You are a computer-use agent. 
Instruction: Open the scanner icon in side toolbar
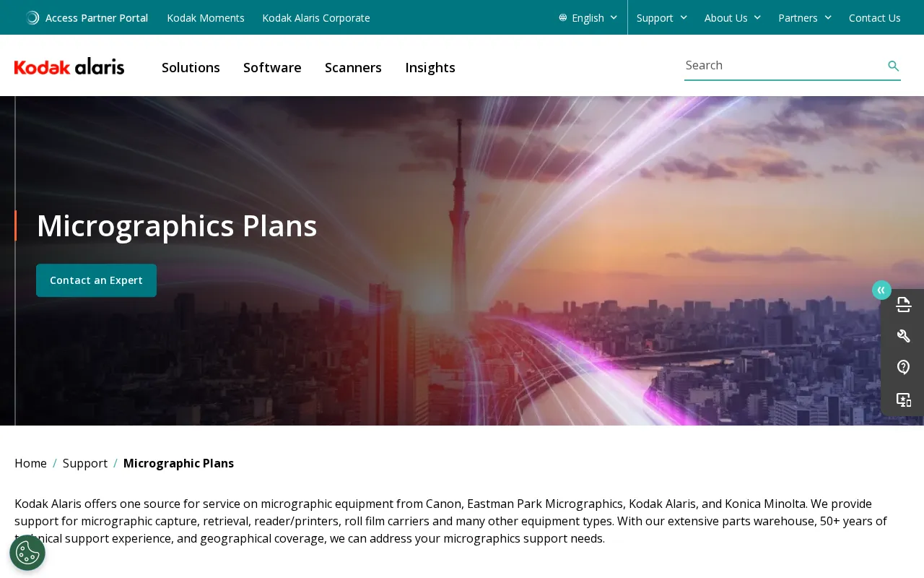[x=904, y=305]
